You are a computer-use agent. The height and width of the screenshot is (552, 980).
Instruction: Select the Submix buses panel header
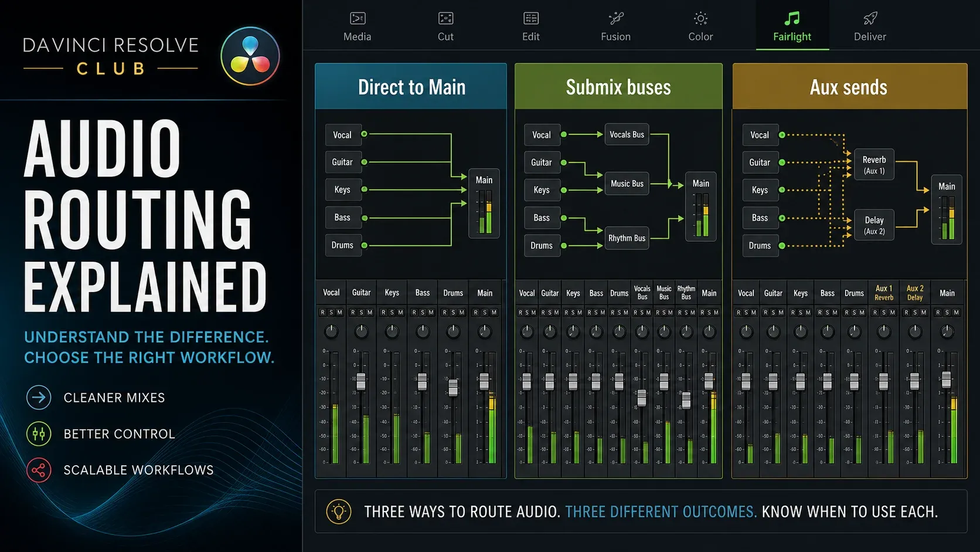(618, 87)
